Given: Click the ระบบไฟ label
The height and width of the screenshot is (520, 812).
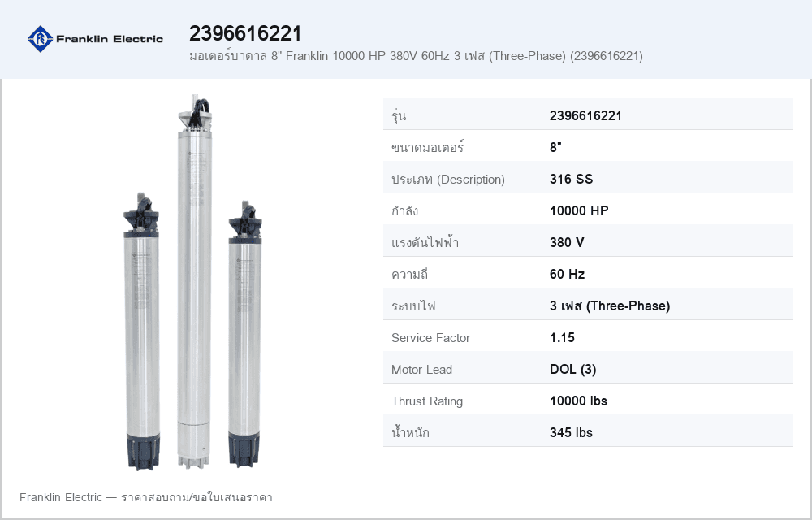Looking at the screenshot, I should coord(413,305).
